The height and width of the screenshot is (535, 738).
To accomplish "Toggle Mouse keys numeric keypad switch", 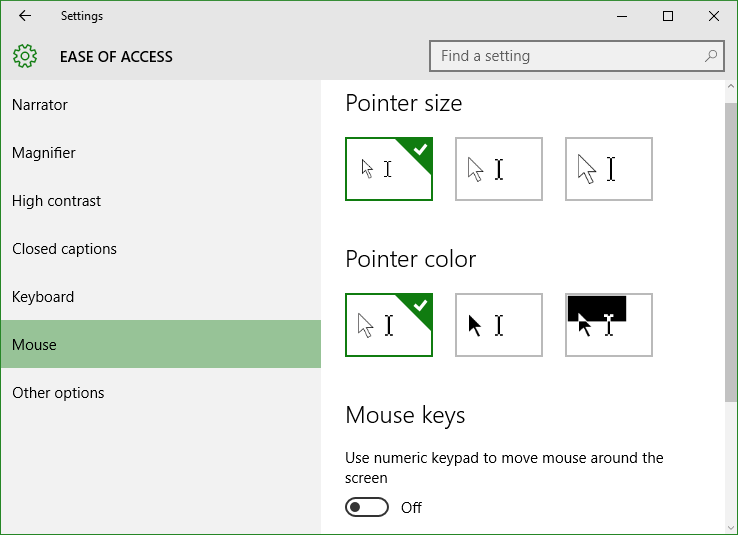I will (x=367, y=507).
